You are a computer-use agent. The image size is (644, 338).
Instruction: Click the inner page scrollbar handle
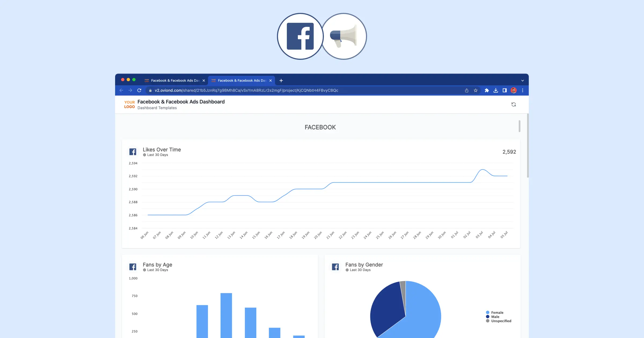519,126
